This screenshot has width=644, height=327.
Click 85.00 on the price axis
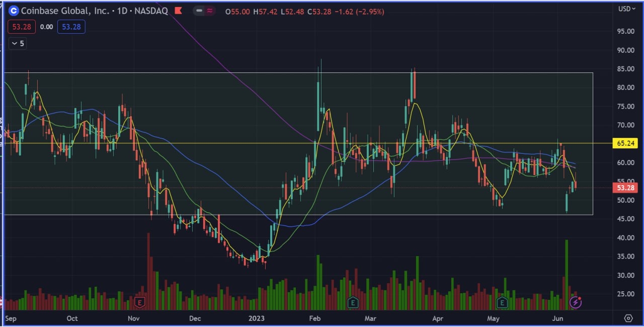pos(625,69)
